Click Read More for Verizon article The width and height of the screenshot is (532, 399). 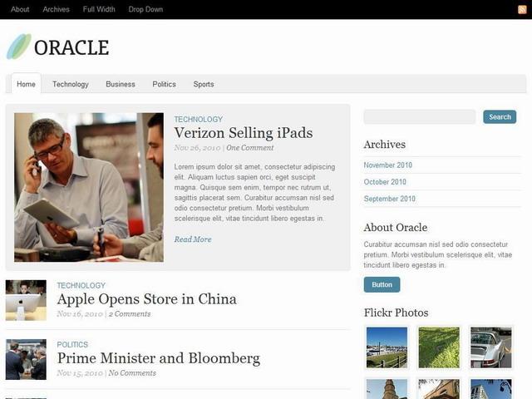pyautogui.click(x=193, y=239)
